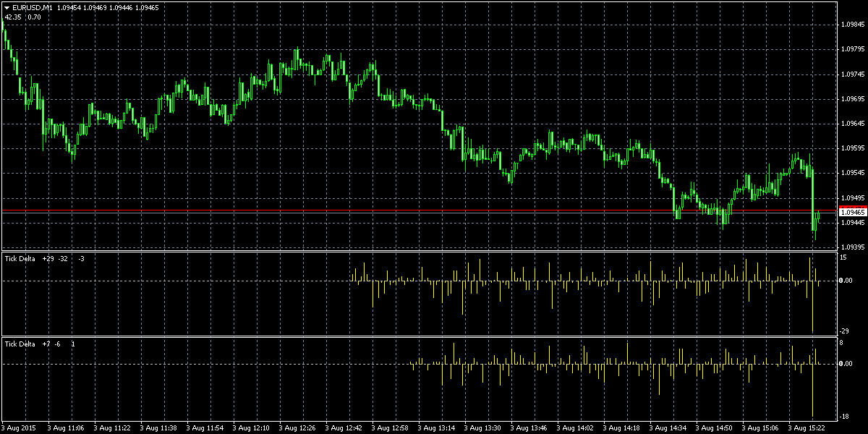The image size is (868, 434).
Task: Click the 3 Aug 14:18 time label
Action: 621,427
